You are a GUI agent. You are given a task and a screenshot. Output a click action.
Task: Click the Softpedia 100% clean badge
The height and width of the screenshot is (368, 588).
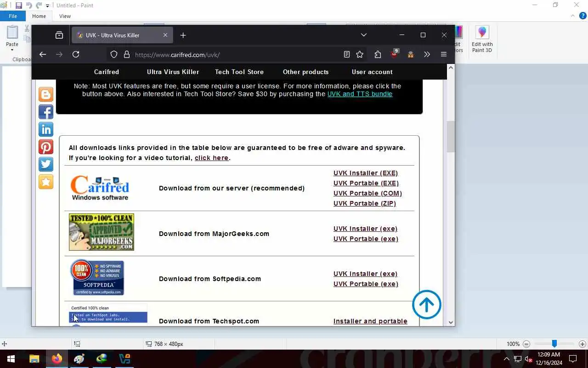tap(97, 277)
